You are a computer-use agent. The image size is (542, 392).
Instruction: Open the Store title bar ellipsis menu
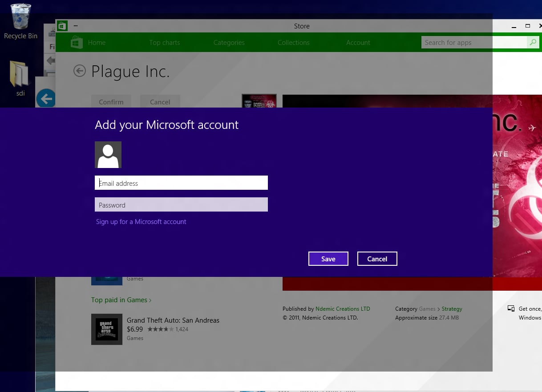[x=76, y=26]
